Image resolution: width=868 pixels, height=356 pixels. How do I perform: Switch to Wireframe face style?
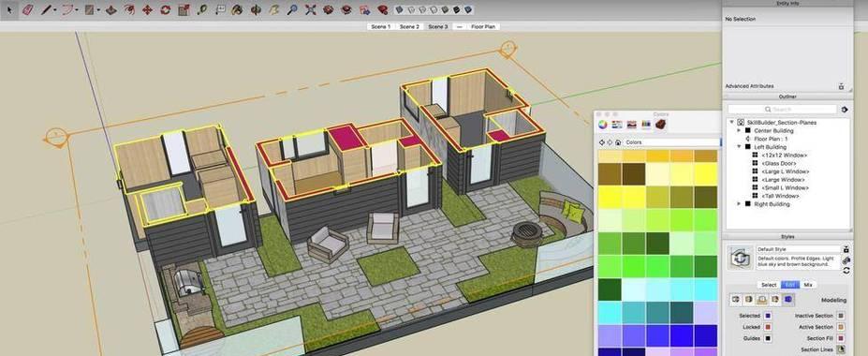(x=422, y=9)
